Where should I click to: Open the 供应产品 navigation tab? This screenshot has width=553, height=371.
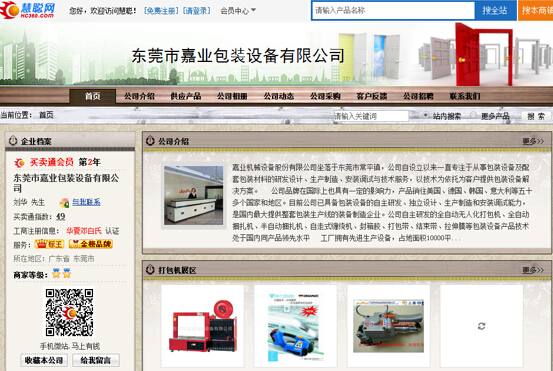point(186,96)
